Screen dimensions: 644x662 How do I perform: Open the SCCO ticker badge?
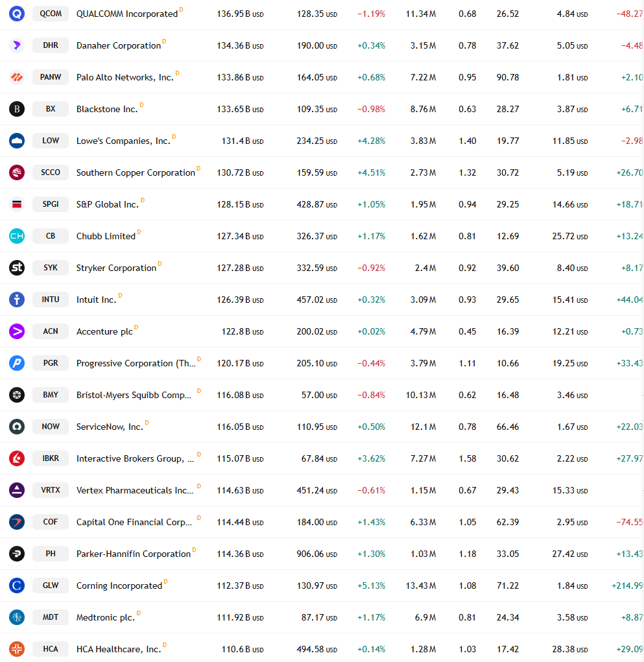(51, 172)
